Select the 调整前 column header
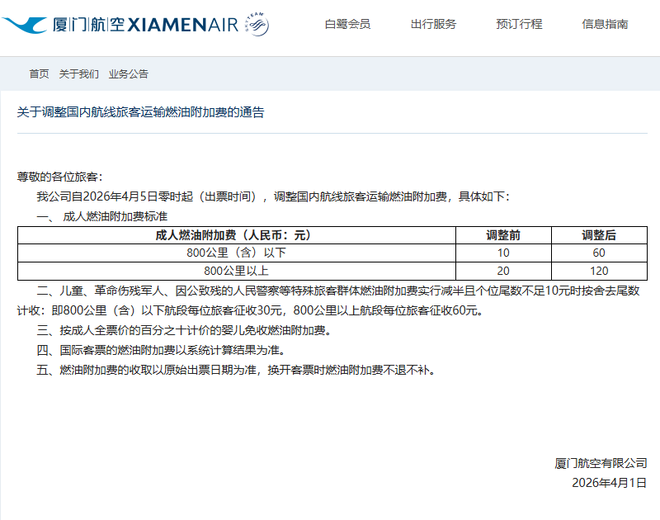Screen dimensions: 660x520 pyautogui.click(x=503, y=236)
